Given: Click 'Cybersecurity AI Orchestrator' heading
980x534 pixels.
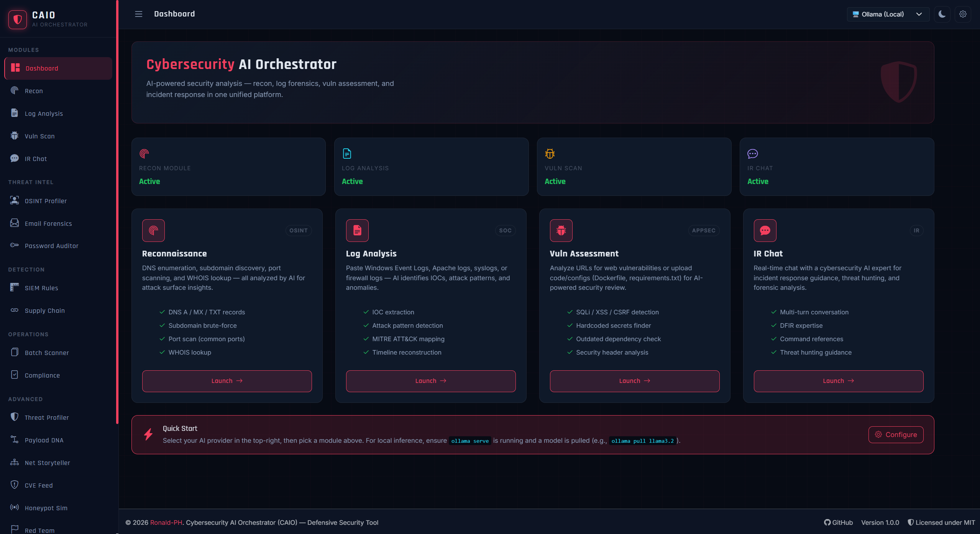Looking at the screenshot, I should 241,64.
